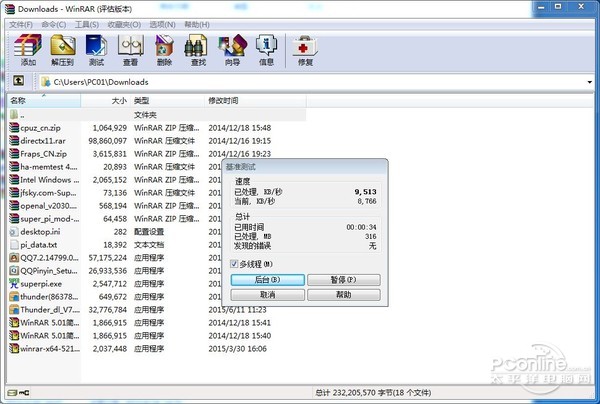Click the 查找 (Find) binoculars icon
This screenshot has height=404, width=600.
[196, 46]
